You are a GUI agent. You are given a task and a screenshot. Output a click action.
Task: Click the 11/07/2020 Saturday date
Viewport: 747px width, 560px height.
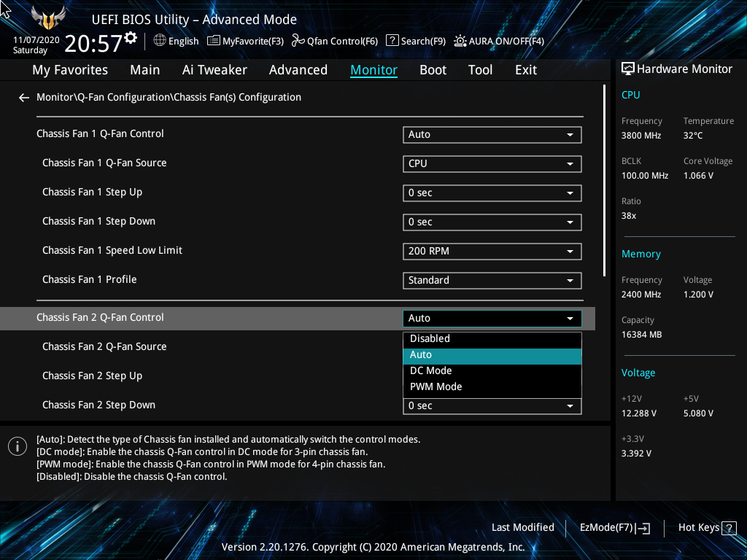click(x=36, y=45)
